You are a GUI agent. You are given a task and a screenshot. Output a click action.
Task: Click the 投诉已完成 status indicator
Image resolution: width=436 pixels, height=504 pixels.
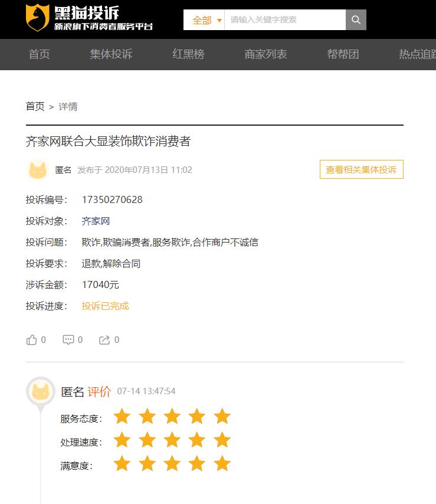click(104, 306)
